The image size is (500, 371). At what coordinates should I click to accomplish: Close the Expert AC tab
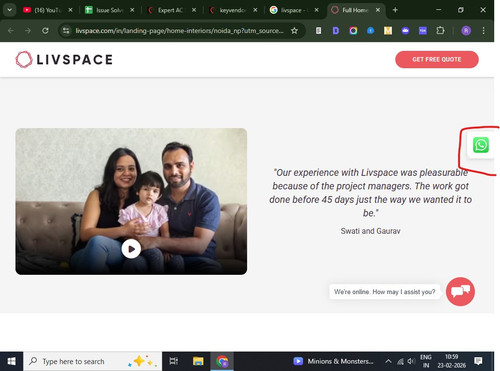coord(194,10)
